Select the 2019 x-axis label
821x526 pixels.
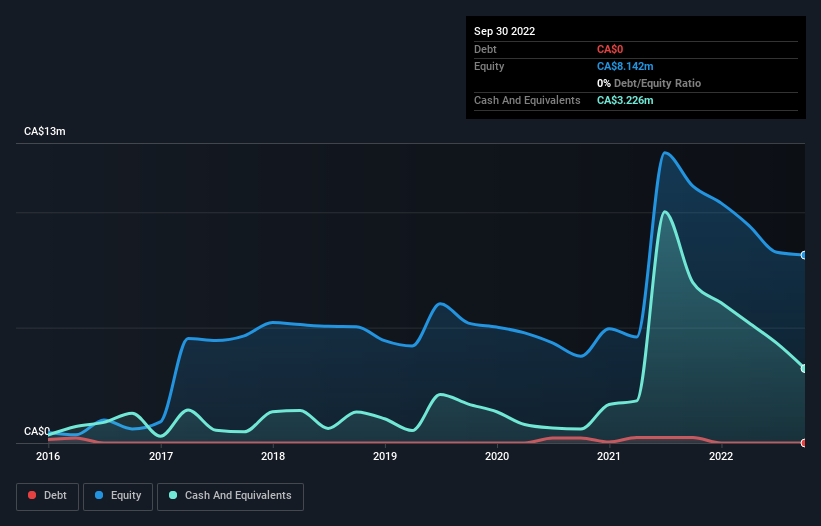click(x=385, y=456)
